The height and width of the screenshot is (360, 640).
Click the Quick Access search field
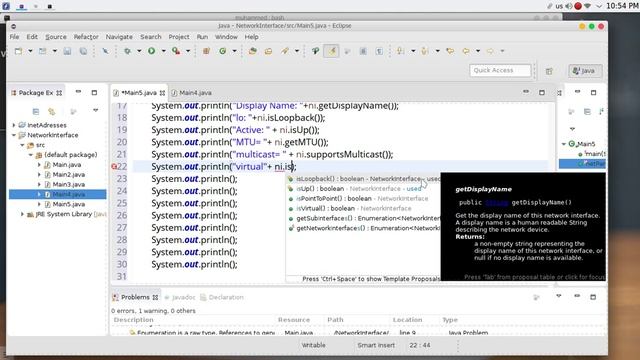click(500, 70)
